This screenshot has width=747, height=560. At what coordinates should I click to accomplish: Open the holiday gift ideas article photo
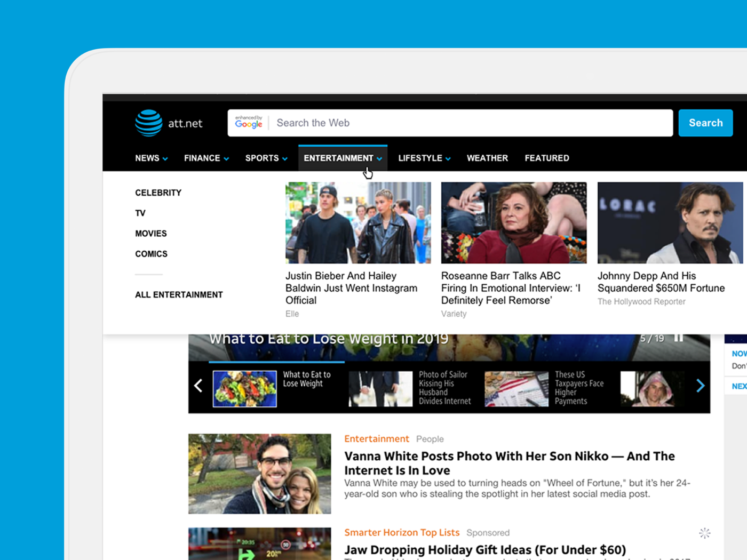(x=259, y=544)
